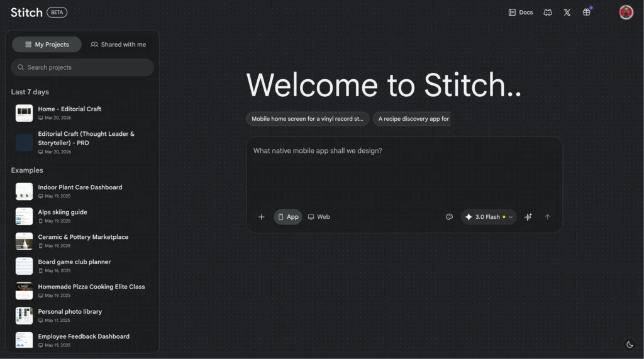Open the Discord community icon
Image resolution: width=644 pixels, height=359 pixels.
coord(548,13)
